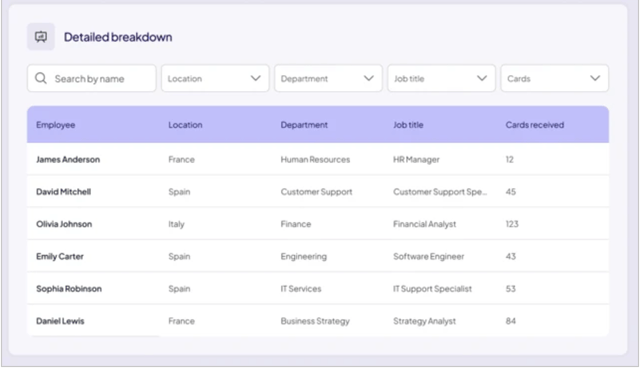Click the Detailed breakdown heading
640x368 pixels.
[x=118, y=37]
